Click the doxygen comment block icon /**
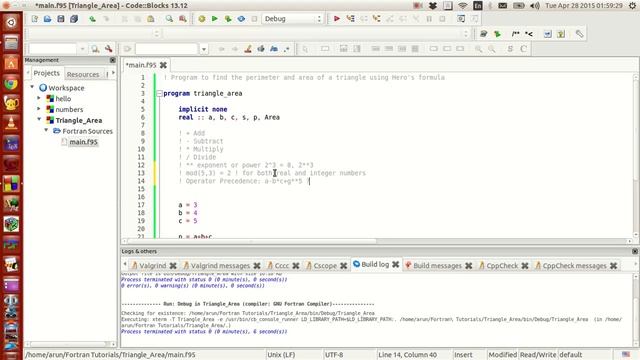The image size is (640, 360). tap(516, 34)
